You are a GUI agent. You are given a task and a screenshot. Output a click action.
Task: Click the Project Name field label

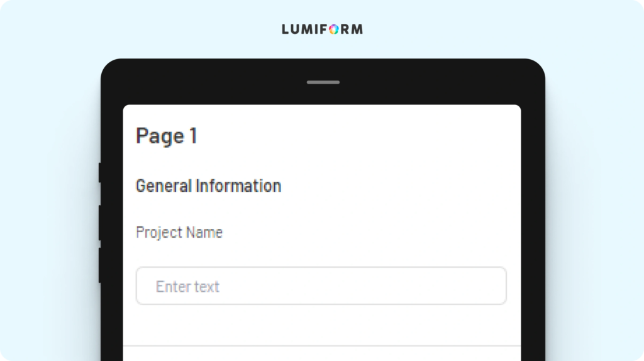[x=179, y=233]
